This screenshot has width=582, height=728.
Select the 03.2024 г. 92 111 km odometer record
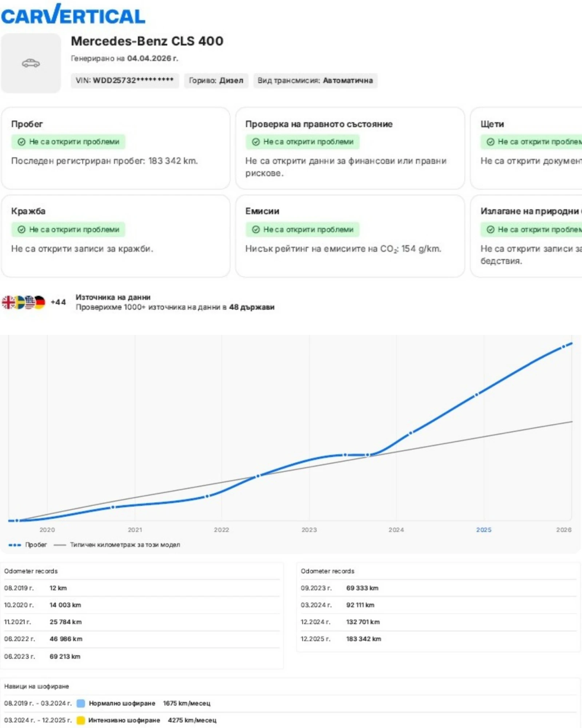438,605
